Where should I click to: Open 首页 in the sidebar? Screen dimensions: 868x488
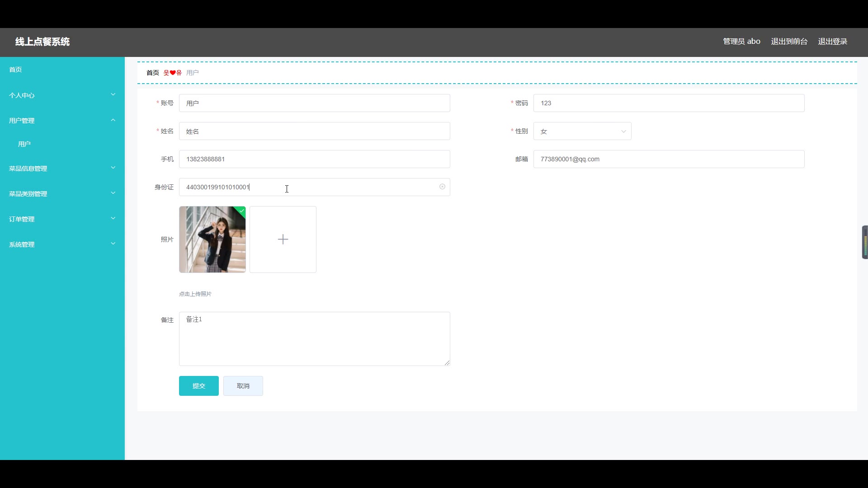coord(15,70)
